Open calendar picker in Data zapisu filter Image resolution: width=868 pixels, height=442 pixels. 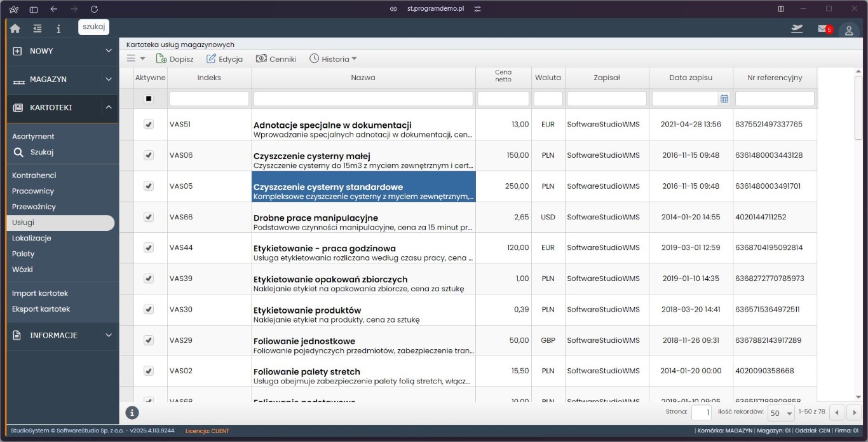[x=724, y=99]
